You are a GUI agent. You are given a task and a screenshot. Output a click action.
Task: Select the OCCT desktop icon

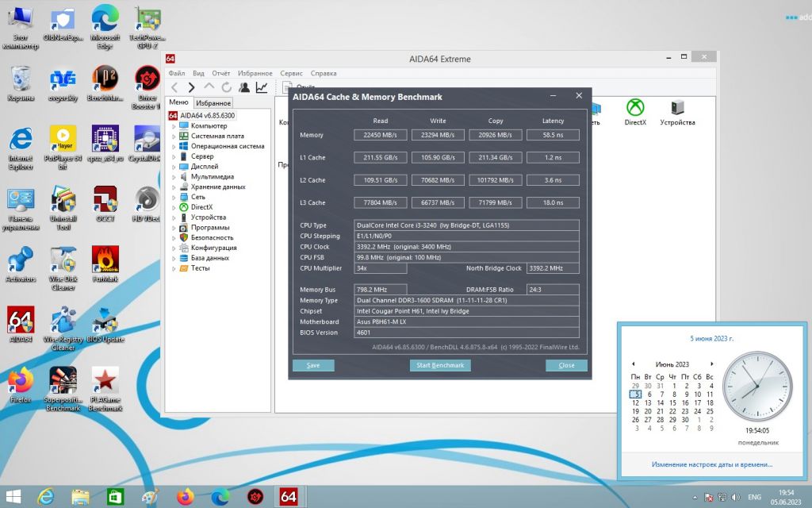pos(105,203)
